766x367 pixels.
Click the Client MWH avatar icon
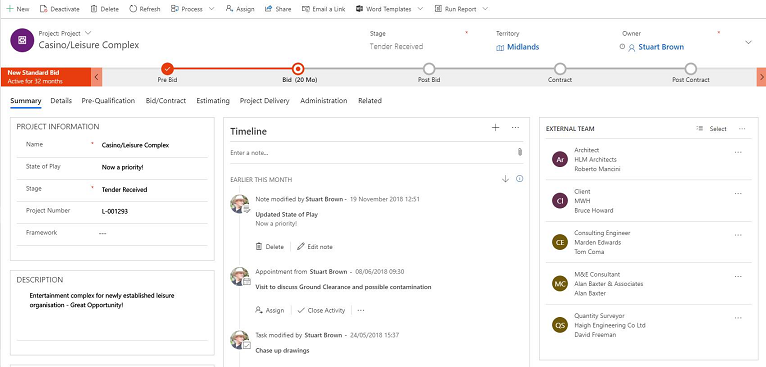tap(560, 201)
